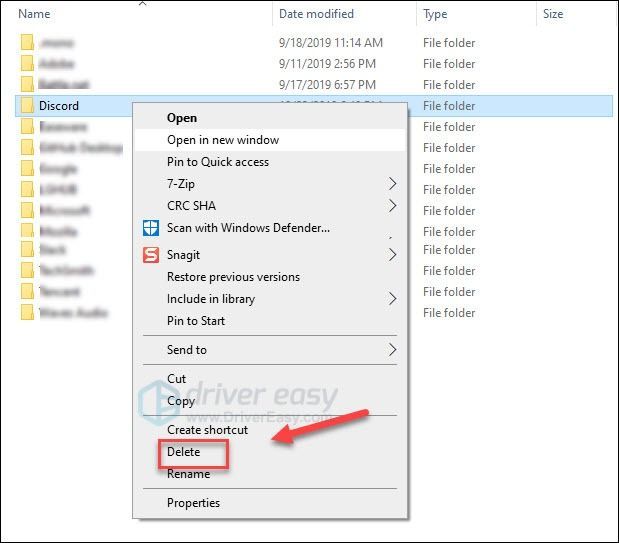Choose Cut from the context menu
The height and width of the screenshot is (543, 619).
pyautogui.click(x=176, y=379)
